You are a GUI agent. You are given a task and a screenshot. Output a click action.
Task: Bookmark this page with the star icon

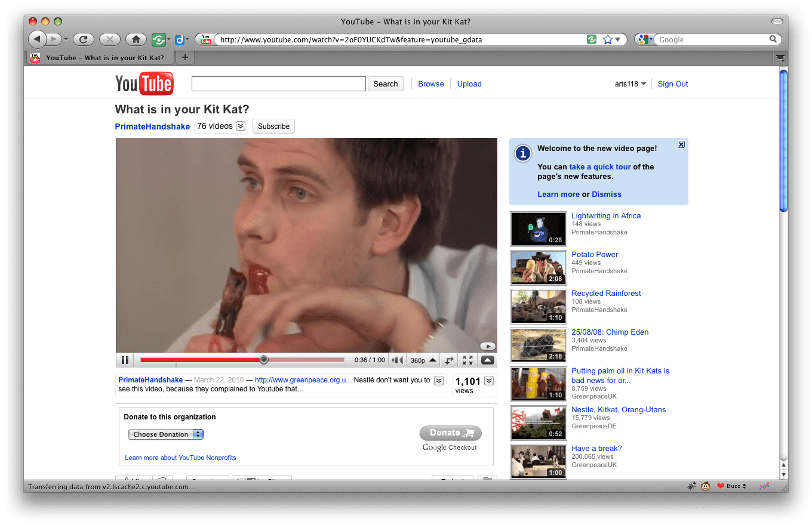tap(608, 39)
